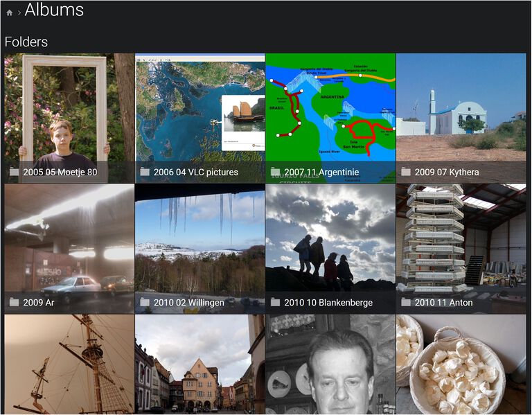The image size is (532, 415).
Task: Open the sailing ship model thumbnail
Action: 69,364
